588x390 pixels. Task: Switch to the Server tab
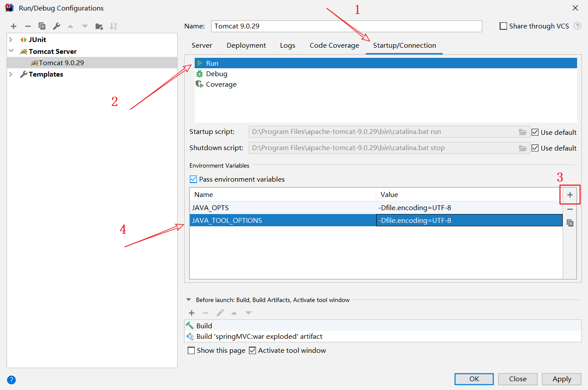pyautogui.click(x=202, y=46)
